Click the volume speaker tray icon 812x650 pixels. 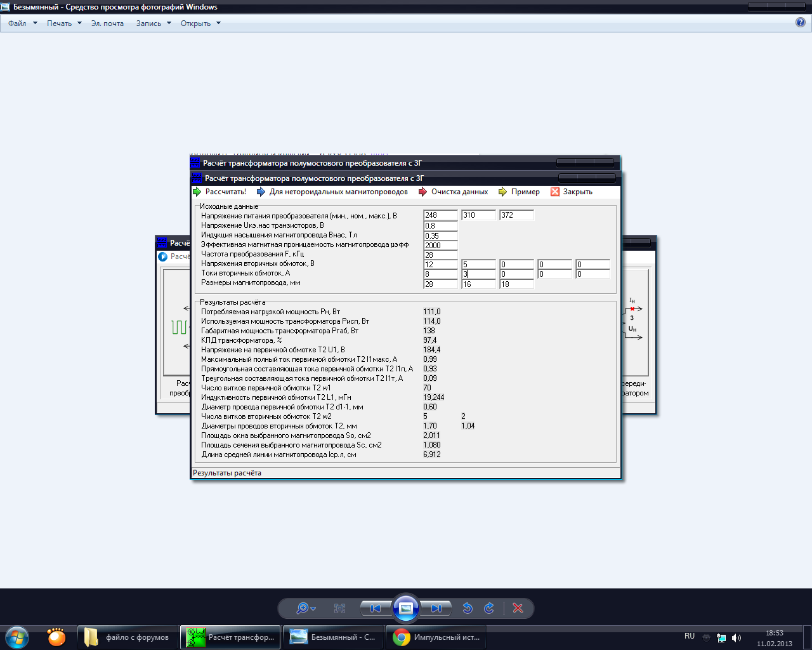click(x=737, y=637)
